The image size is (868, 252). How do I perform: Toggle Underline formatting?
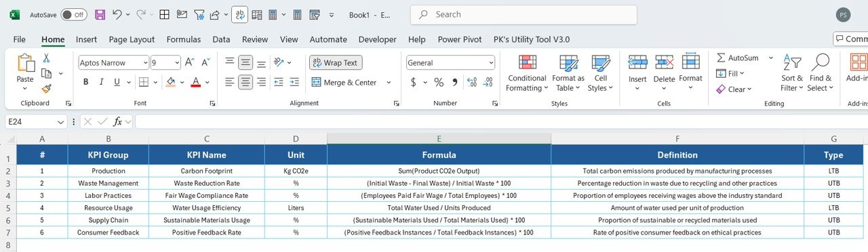117,82
